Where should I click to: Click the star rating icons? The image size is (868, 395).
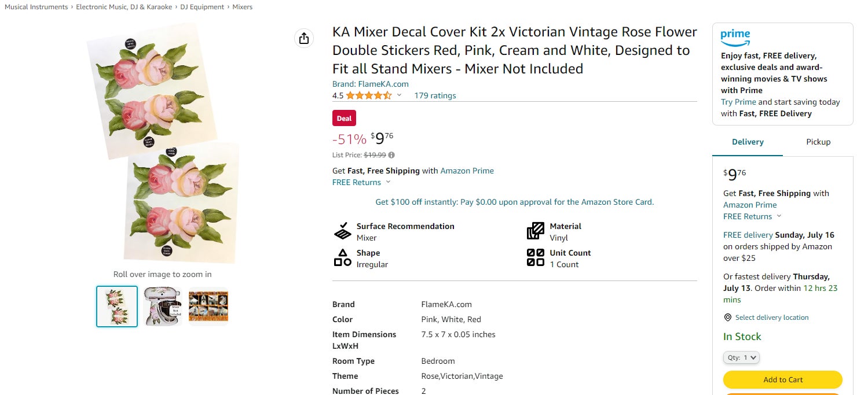coord(367,95)
